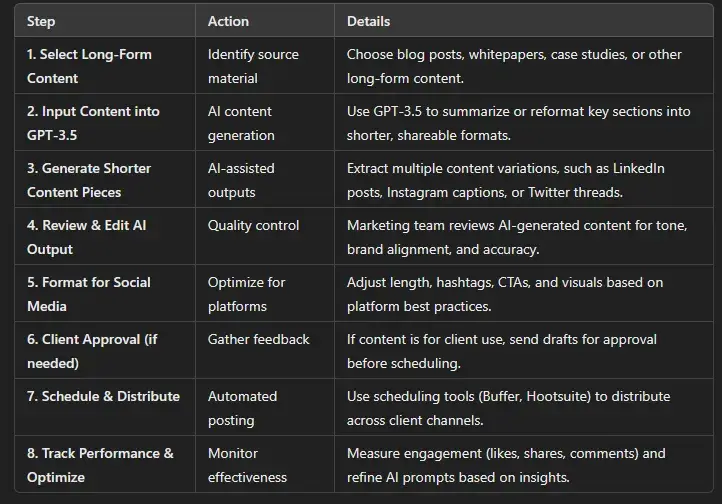Click the "Identify source material" action cell
722x504 pixels.
[253, 66]
